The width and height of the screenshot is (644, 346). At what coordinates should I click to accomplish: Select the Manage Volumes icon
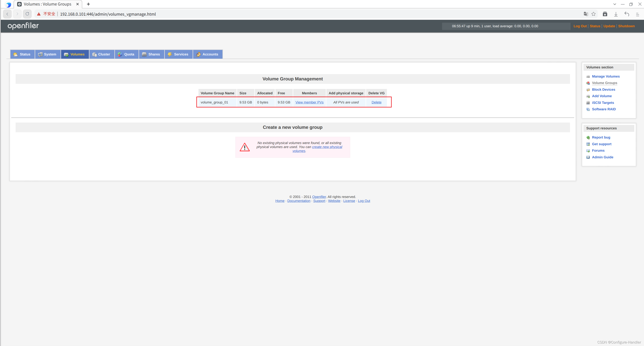[588, 76]
